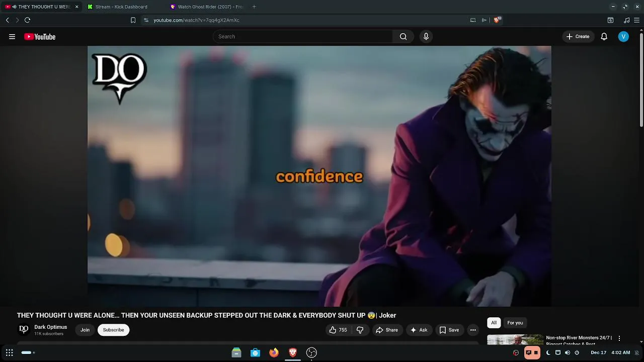Subscribe to Dark Optimus
This screenshot has height=362, width=644.
coord(113,330)
